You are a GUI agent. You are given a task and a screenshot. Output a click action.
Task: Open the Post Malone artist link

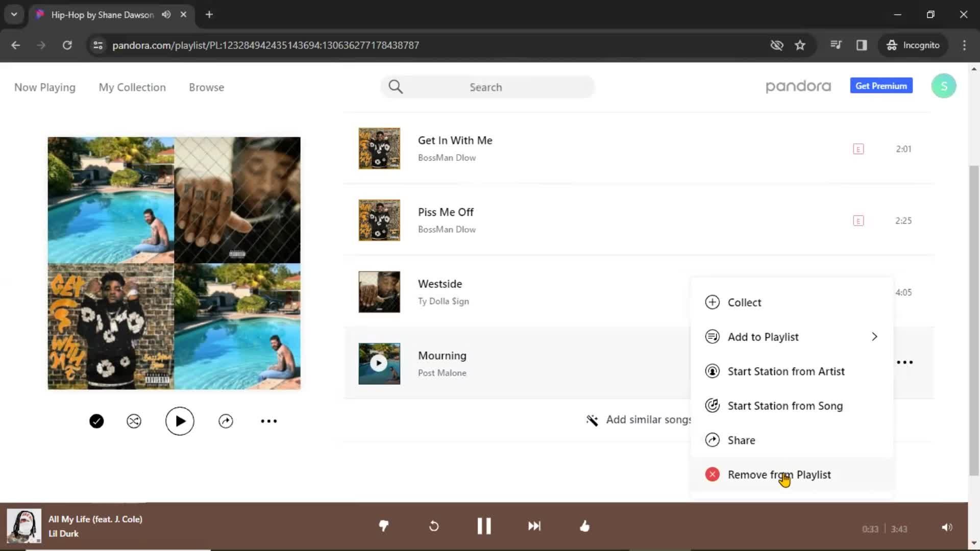(442, 373)
